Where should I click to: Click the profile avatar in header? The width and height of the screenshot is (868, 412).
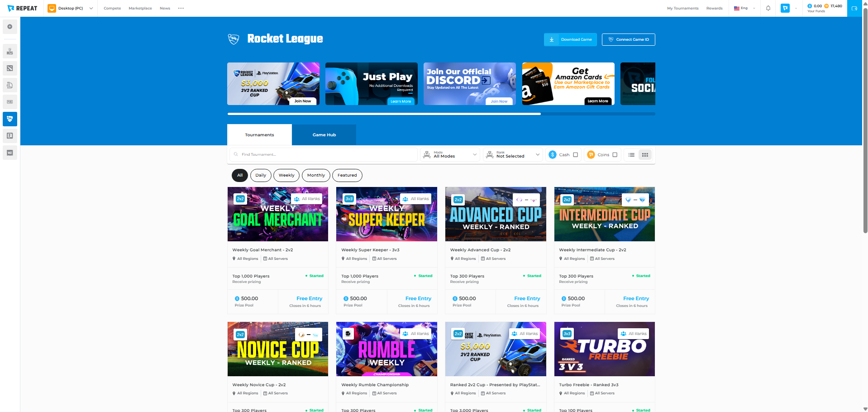click(x=785, y=8)
